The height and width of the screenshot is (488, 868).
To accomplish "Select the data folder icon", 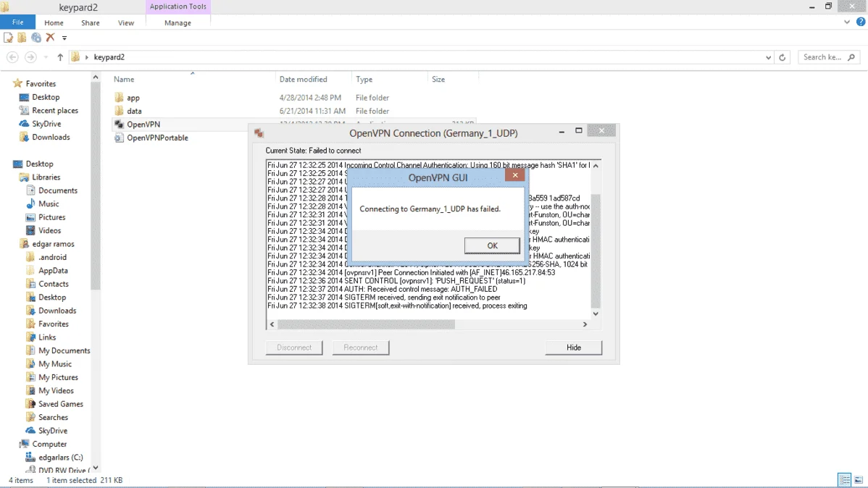I will pyautogui.click(x=119, y=111).
